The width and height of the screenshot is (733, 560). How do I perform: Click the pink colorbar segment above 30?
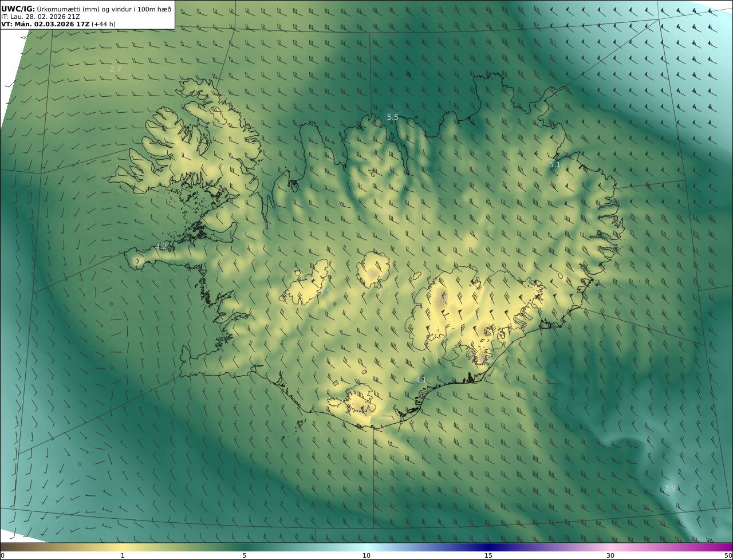click(610, 547)
